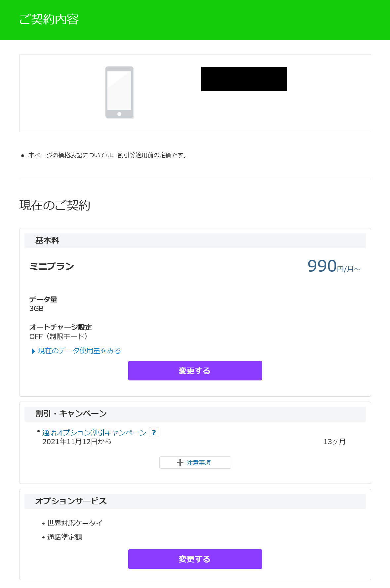390x588 pixels.
Task: Select the ミニプラン plan name
Action: coord(52,266)
